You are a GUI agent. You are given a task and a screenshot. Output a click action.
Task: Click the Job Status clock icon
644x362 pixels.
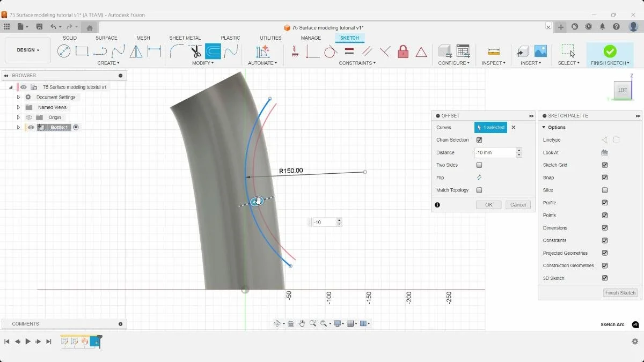(589, 26)
